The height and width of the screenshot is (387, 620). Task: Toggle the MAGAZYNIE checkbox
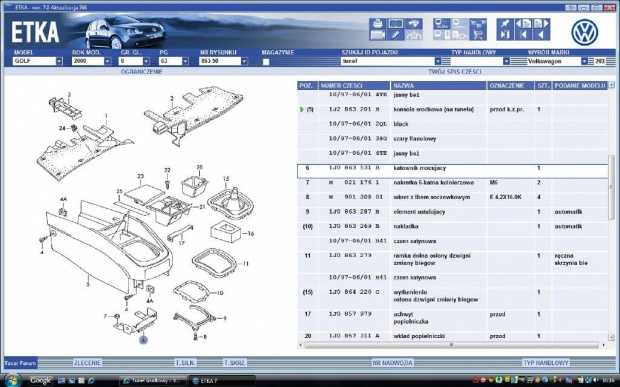tap(266, 62)
